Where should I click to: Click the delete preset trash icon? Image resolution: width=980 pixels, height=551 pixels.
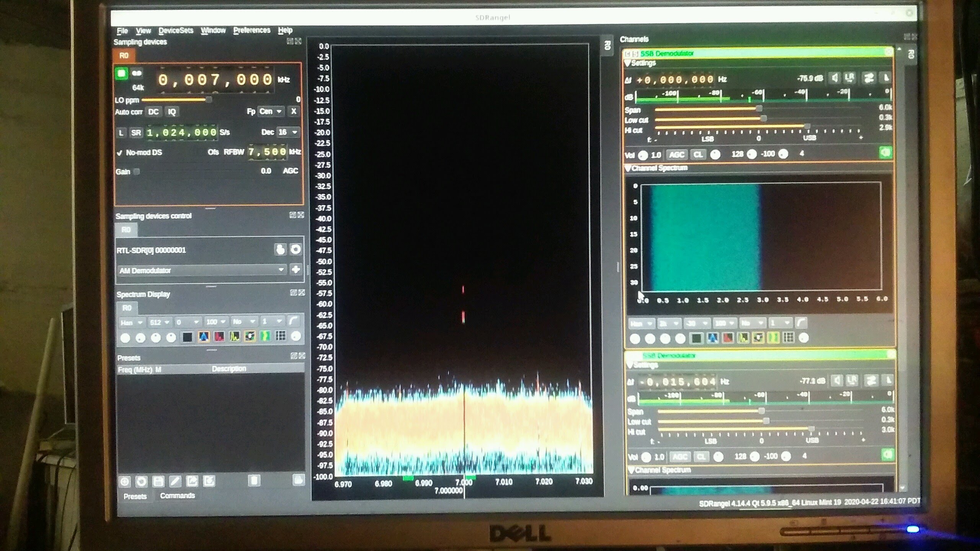pyautogui.click(x=254, y=481)
